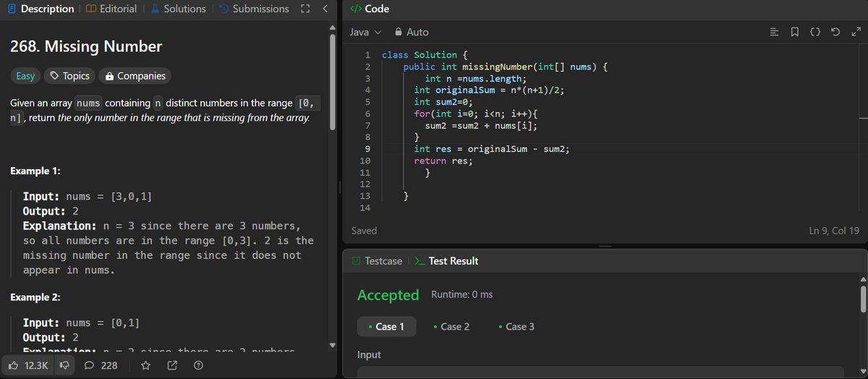
Task: Click the 'Runtime: 0 ms' text
Action: (461, 294)
